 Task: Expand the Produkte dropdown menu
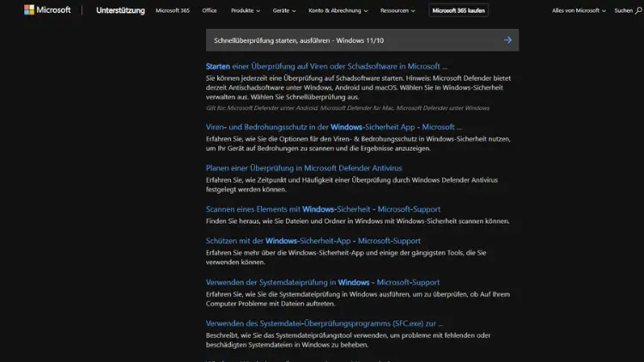pyautogui.click(x=246, y=10)
